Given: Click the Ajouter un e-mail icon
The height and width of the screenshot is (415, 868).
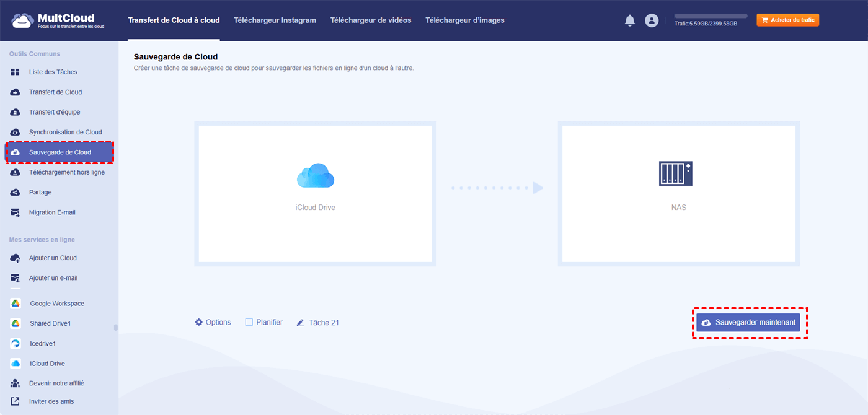Looking at the screenshot, I should click(x=15, y=278).
